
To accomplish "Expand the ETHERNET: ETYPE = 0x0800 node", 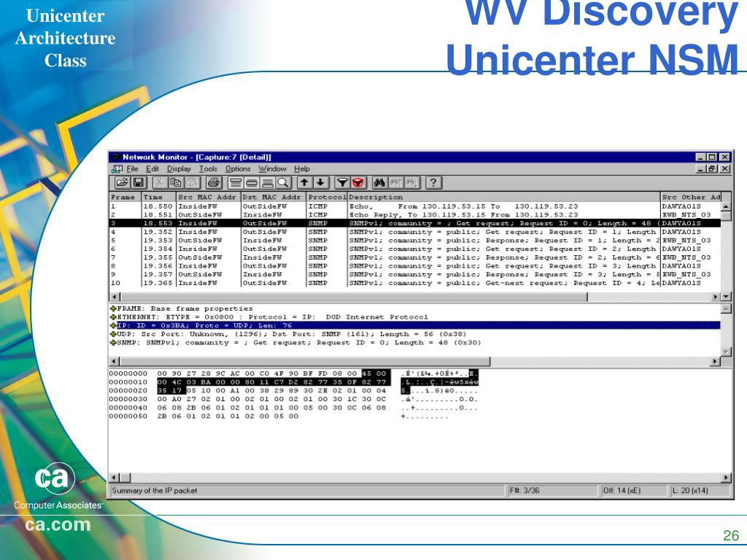I will coord(113,317).
